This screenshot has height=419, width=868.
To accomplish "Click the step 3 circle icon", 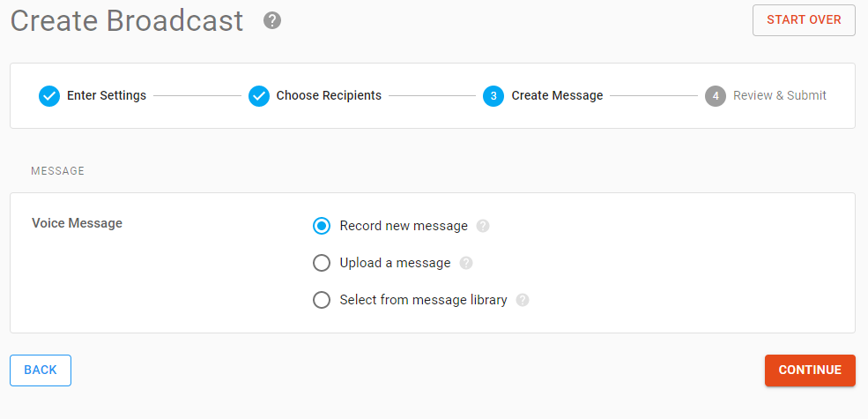I will (x=493, y=96).
